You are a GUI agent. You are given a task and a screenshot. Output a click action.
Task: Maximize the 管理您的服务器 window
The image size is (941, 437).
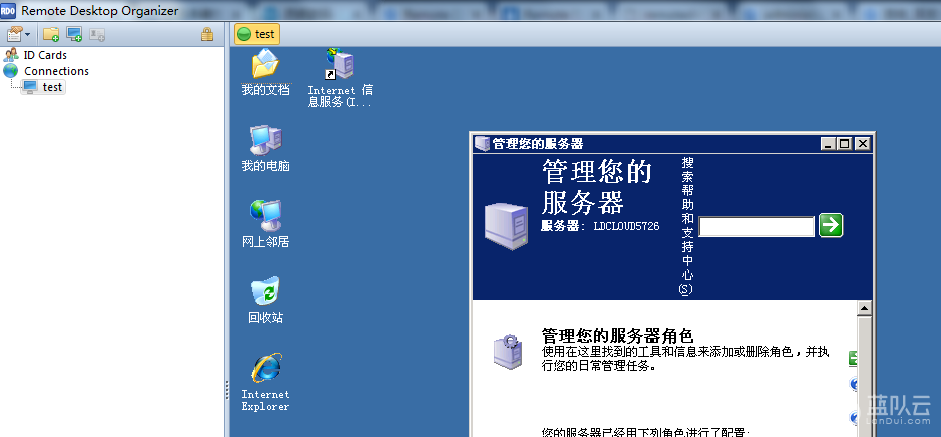click(x=845, y=144)
